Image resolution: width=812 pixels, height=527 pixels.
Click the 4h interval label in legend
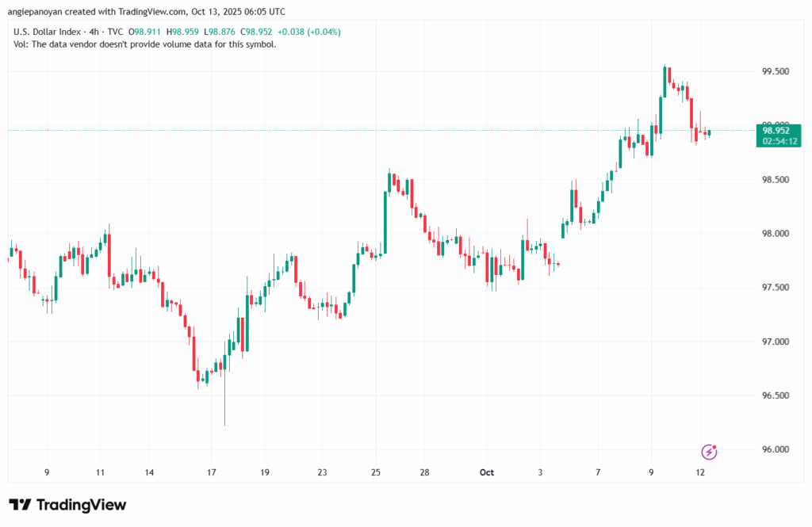tap(97, 32)
